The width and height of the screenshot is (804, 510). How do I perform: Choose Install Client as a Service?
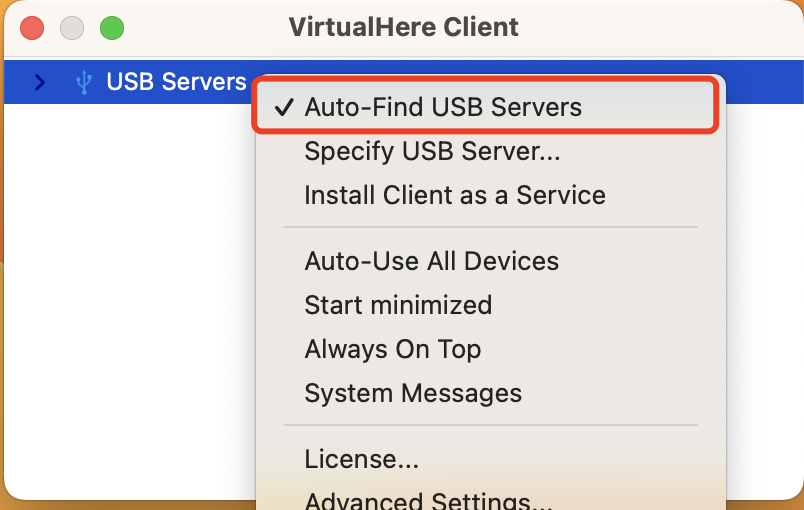455,195
